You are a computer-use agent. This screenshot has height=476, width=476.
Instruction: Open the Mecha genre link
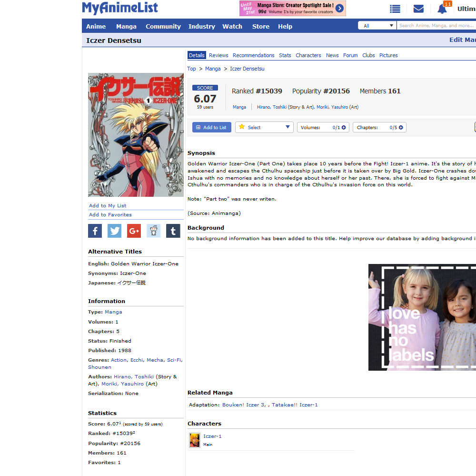pyautogui.click(x=155, y=360)
